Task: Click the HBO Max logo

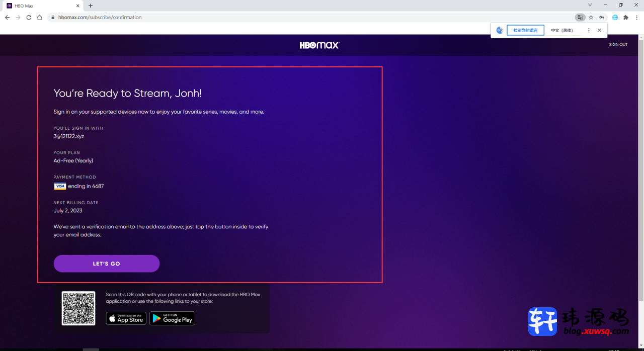Action: [320, 45]
